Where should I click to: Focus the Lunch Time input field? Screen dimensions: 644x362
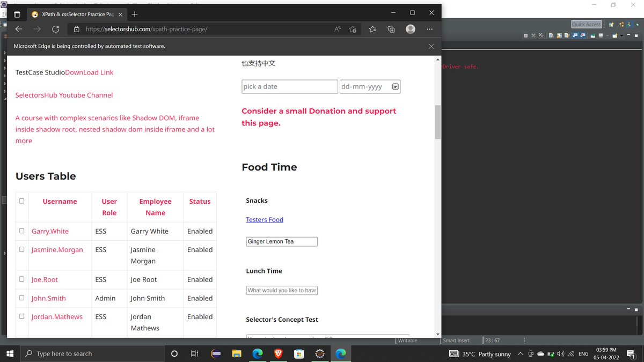click(x=282, y=290)
